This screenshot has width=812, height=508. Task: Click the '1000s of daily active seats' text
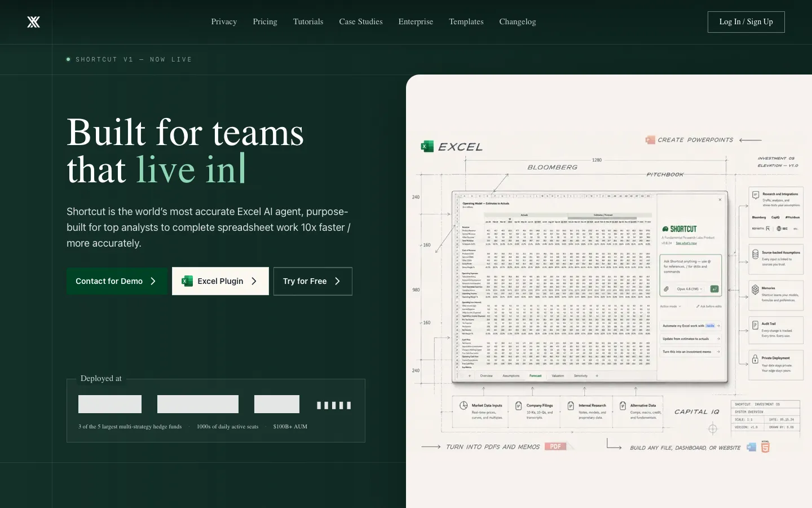point(227,427)
